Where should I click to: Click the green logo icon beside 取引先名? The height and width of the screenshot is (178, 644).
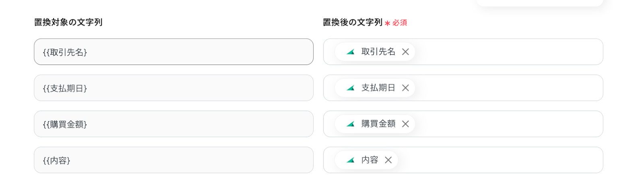[351, 52]
